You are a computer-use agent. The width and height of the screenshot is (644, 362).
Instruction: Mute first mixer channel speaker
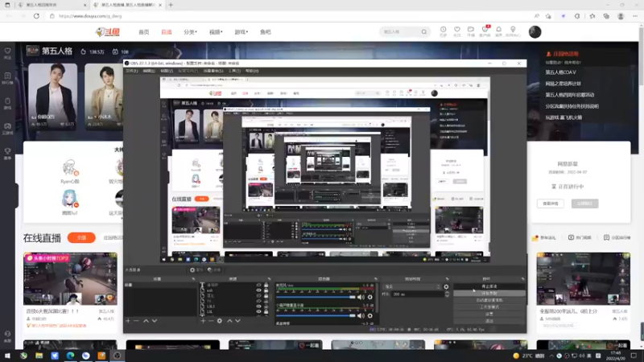coord(361,297)
